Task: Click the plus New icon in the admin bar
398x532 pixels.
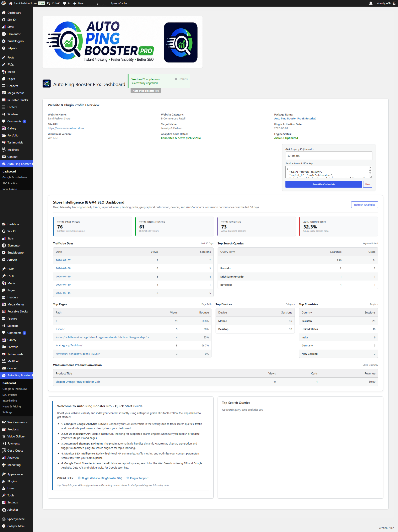Action: point(75,3)
